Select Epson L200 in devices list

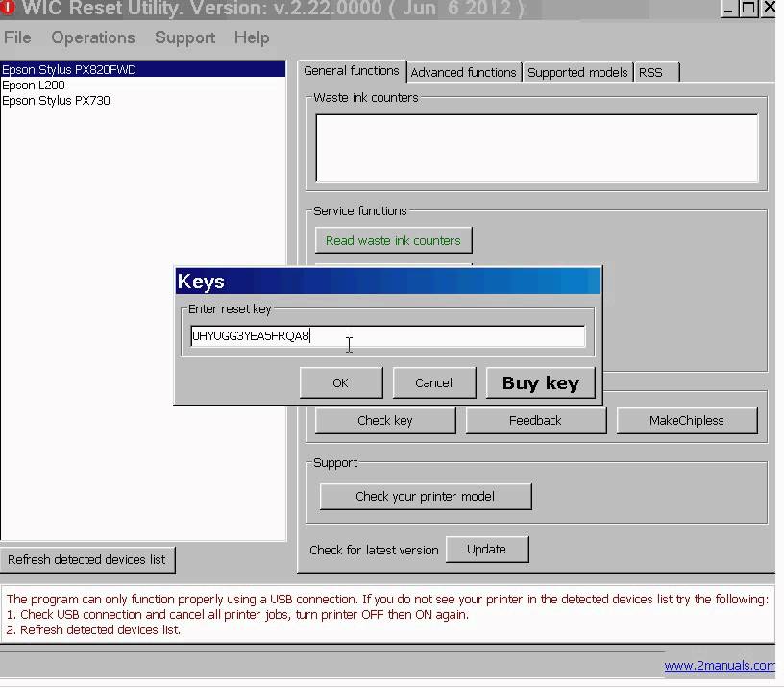pyautogui.click(x=143, y=85)
